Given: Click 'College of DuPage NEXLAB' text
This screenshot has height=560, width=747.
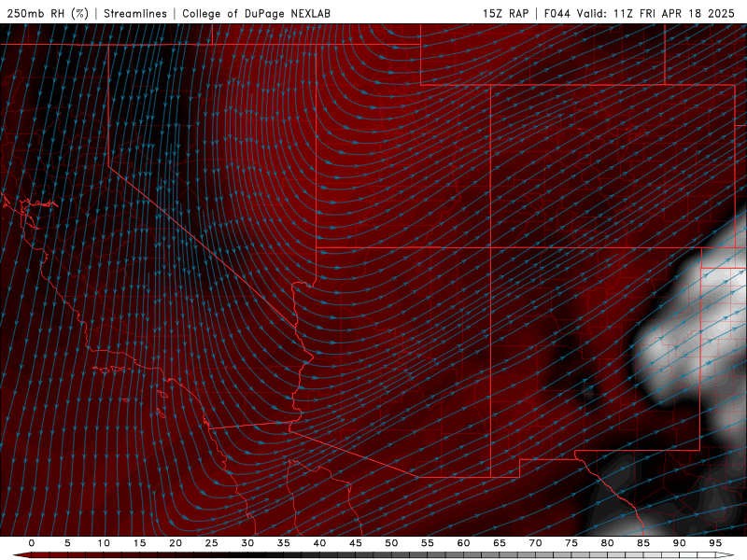Looking at the screenshot, I should [256, 13].
